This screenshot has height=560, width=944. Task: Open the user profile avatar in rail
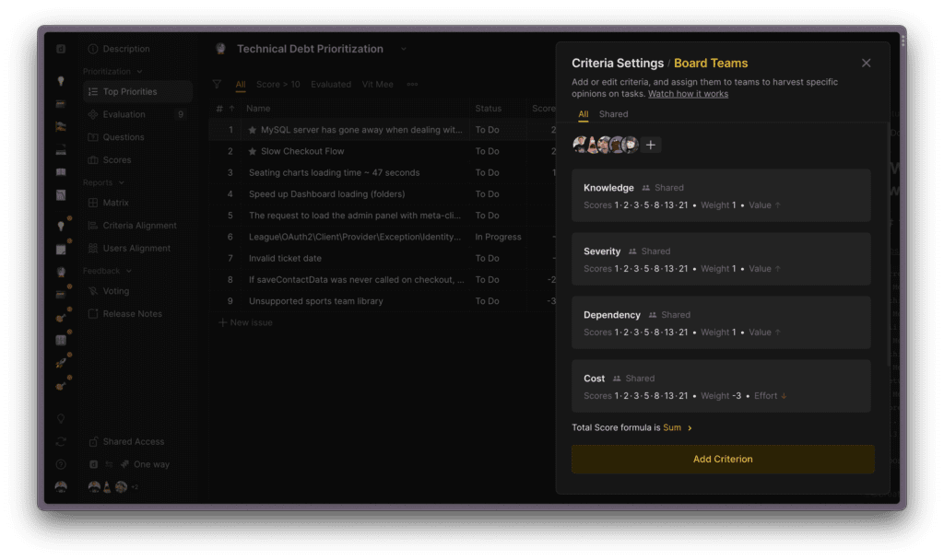[x=61, y=487]
